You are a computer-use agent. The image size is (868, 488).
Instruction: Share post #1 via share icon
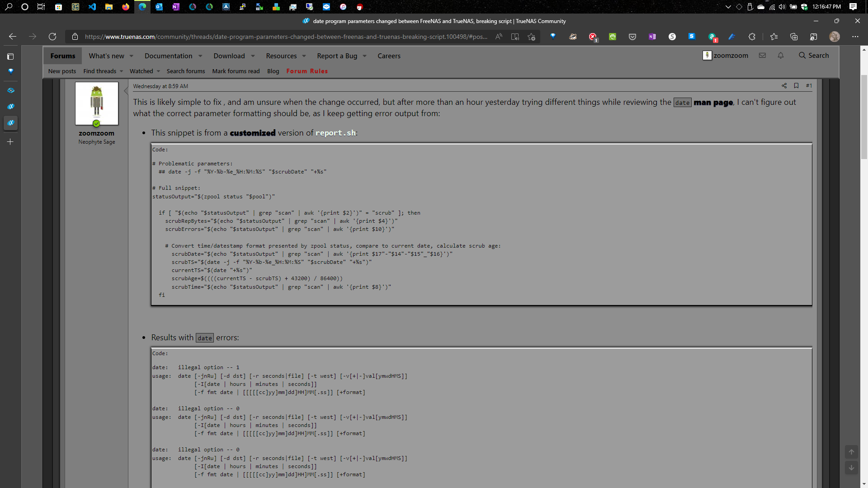coord(784,86)
